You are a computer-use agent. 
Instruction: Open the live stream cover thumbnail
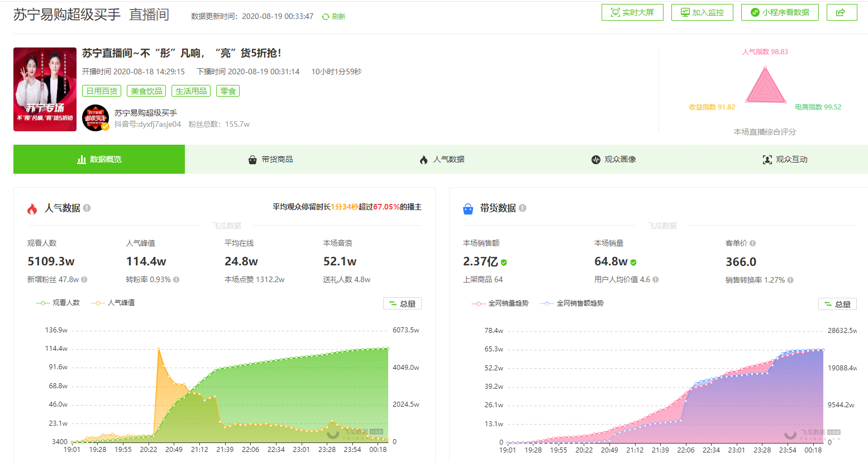click(x=45, y=89)
